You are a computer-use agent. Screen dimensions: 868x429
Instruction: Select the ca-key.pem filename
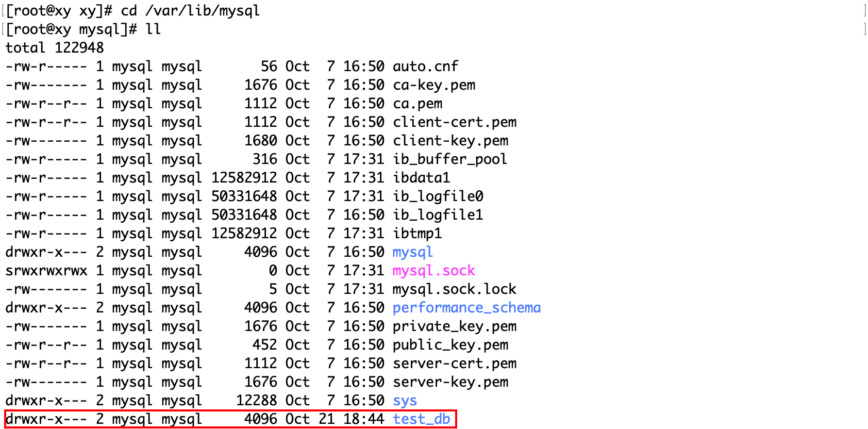[x=434, y=85]
